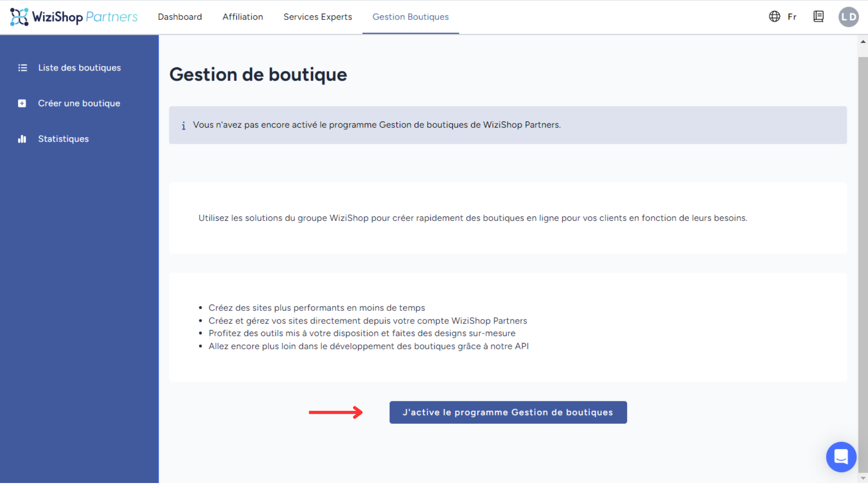Open Statistiques in the sidebar

click(x=63, y=139)
